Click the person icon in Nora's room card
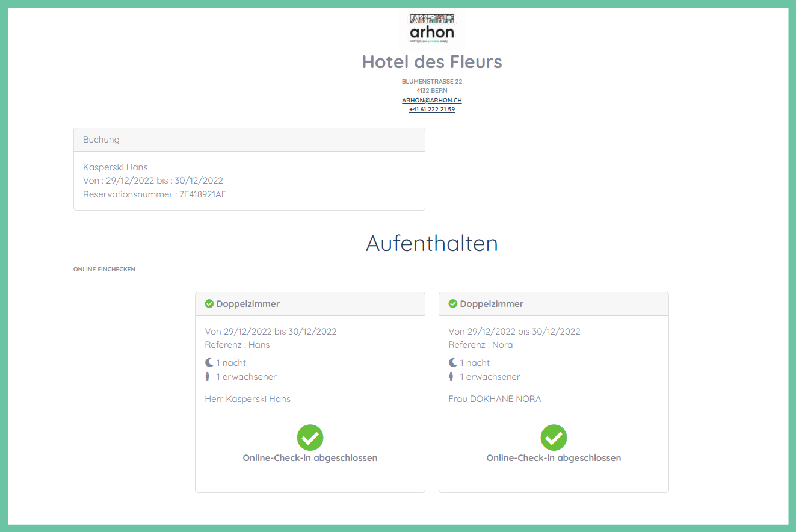The height and width of the screenshot is (532, 796). [x=452, y=377]
